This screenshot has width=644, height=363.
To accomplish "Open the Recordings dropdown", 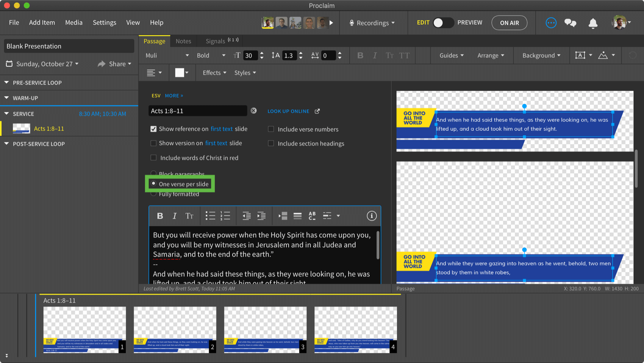I will pos(372,23).
